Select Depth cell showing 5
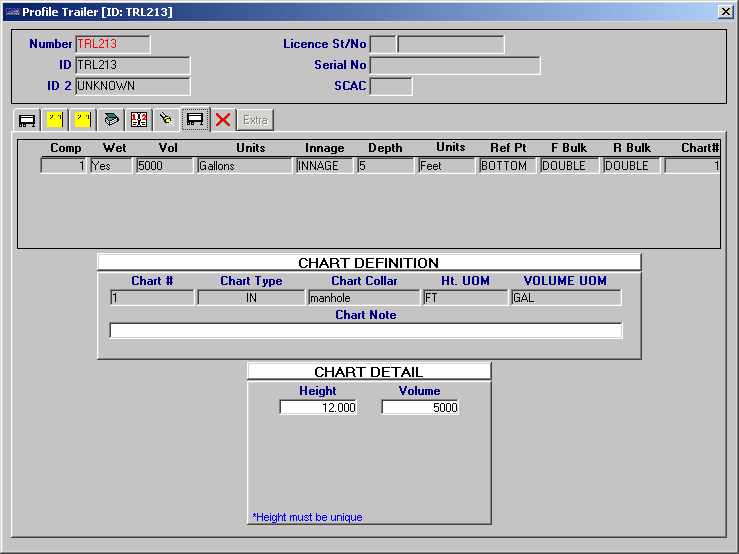 click(385, 165)
